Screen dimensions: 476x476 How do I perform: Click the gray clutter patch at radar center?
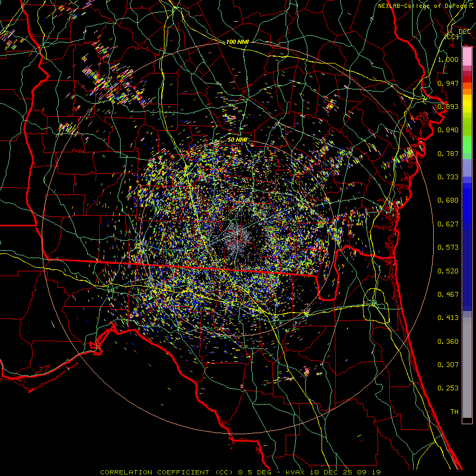[237, 237]
